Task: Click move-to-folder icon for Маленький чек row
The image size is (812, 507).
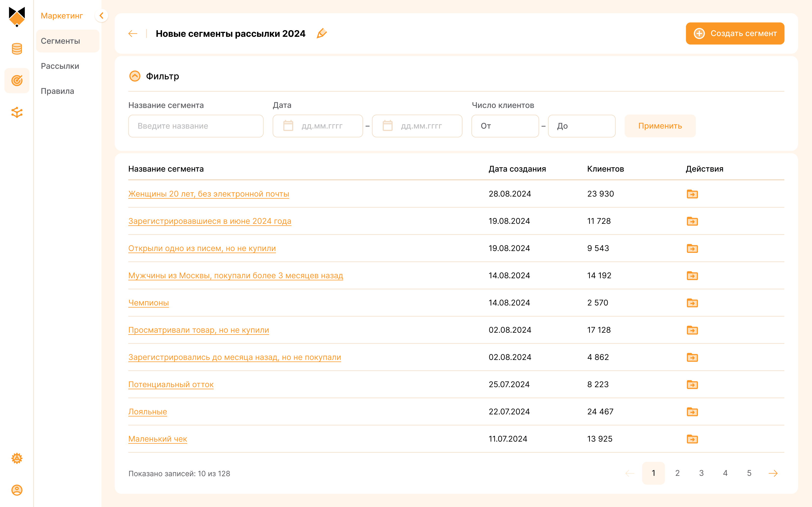Action: [x=692, y=439]
